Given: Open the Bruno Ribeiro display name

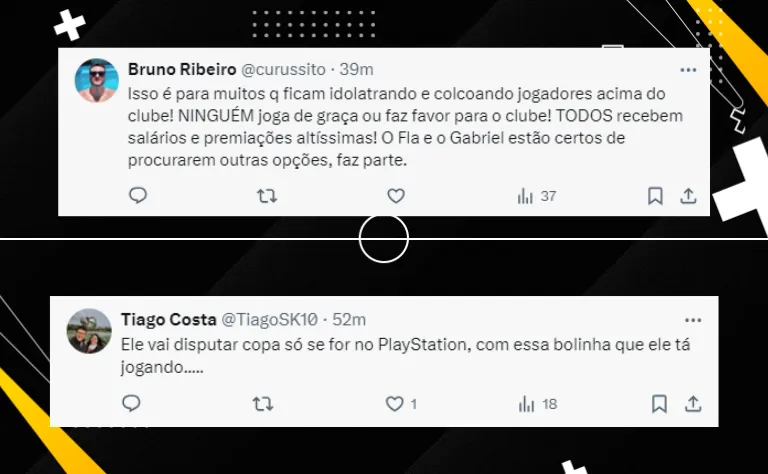Looking at the screenshot, I should click(x=182, y=70).
